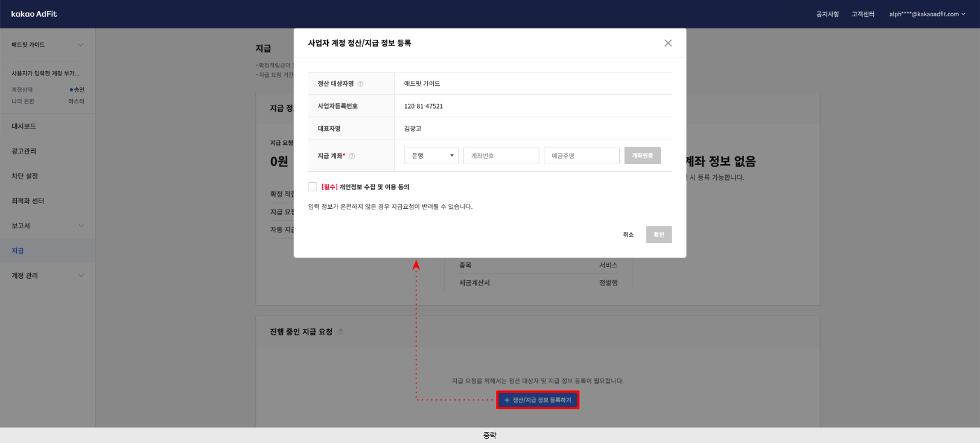The width and height of the screenshot is (980, 443).
Task: Click the 정산/지급 정보 등록하기 button
Action: coord(538,400)
